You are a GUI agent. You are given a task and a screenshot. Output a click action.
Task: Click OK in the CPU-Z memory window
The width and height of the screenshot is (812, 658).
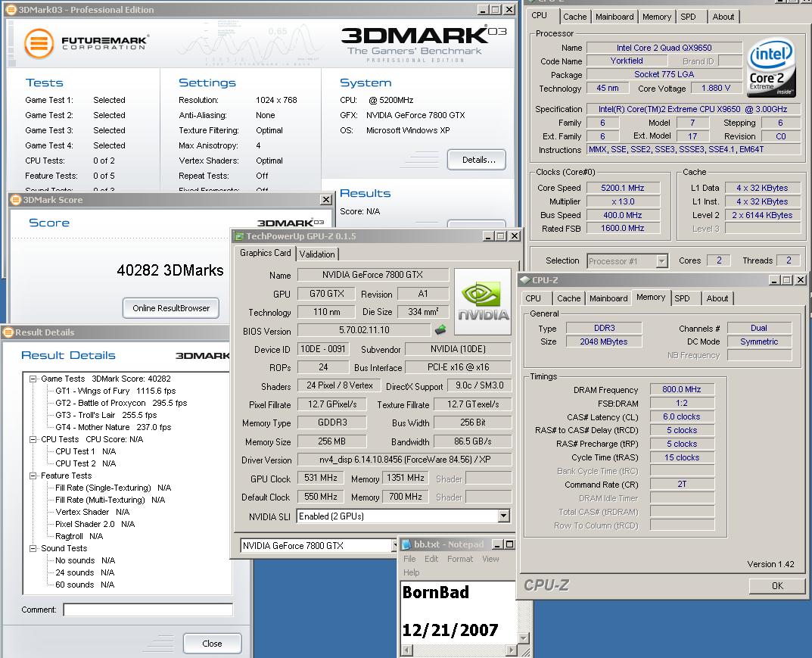coord(777,585)
